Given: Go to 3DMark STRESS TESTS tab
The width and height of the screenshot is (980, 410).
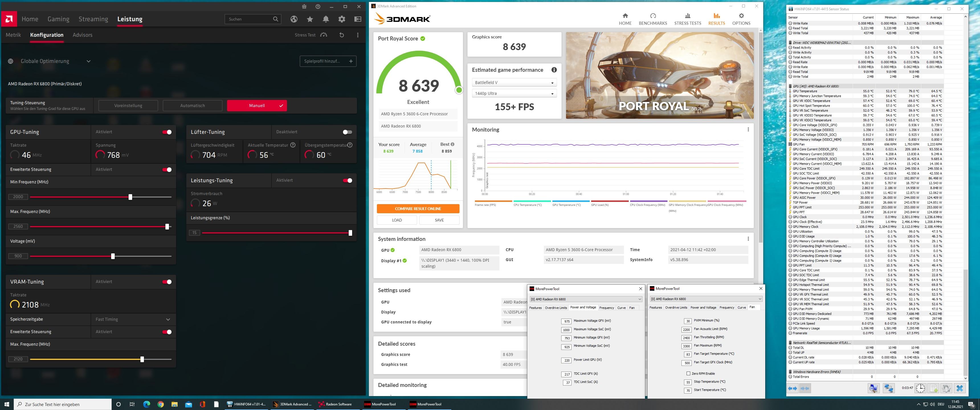Looking at the screenshot, I should pos(687,19).
